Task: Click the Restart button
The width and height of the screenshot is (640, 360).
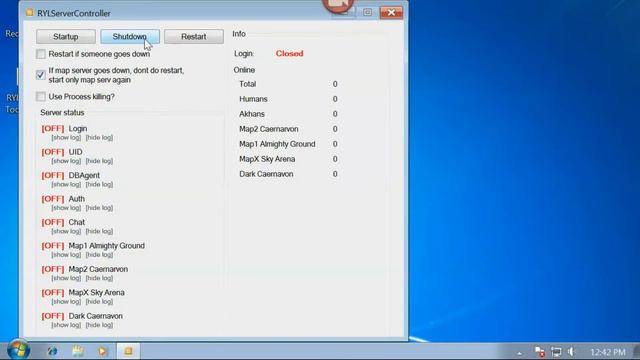Action: [x=193, y=37]
